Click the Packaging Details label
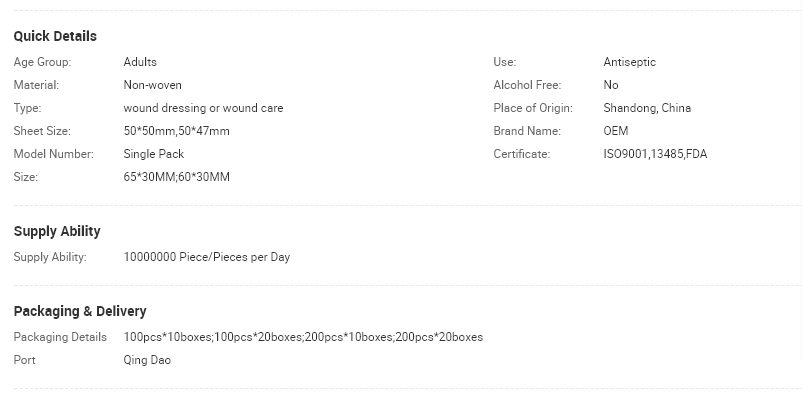This screenshot has height=393, width=802. (x=60, y=337)
